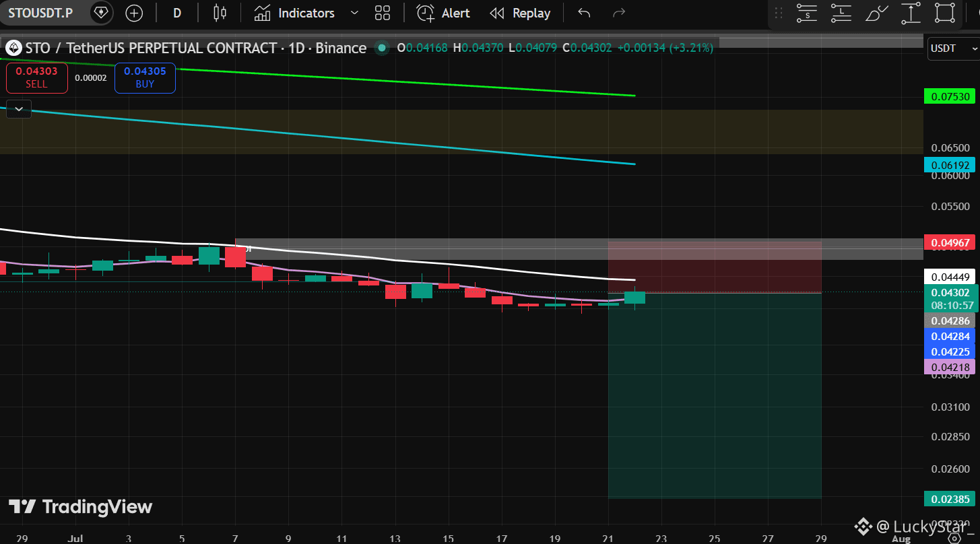Click the spread value 0.00002

pos(91,77)
